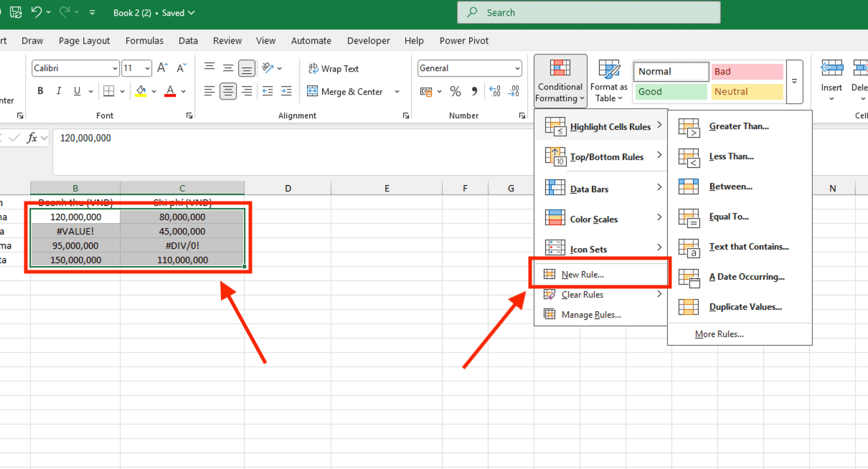Open the Calibri font name dropdown
This screenshot has height=469, width=868.
point(115,68)
